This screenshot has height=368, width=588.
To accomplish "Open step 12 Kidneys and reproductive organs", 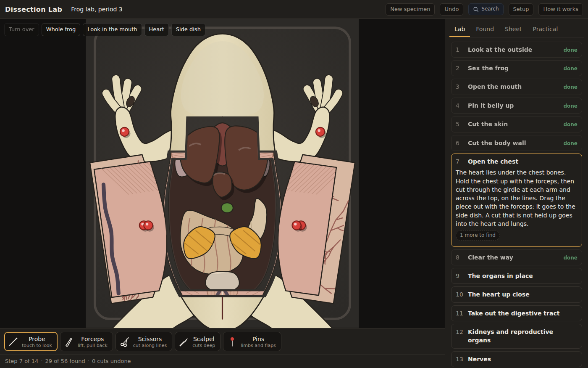I will [517, 336].
